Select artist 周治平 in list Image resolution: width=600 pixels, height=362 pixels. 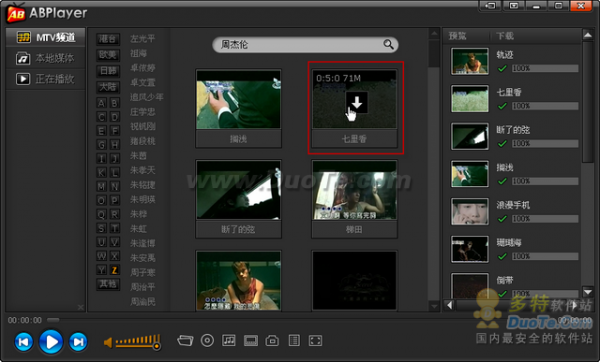(x=143, y=287)
